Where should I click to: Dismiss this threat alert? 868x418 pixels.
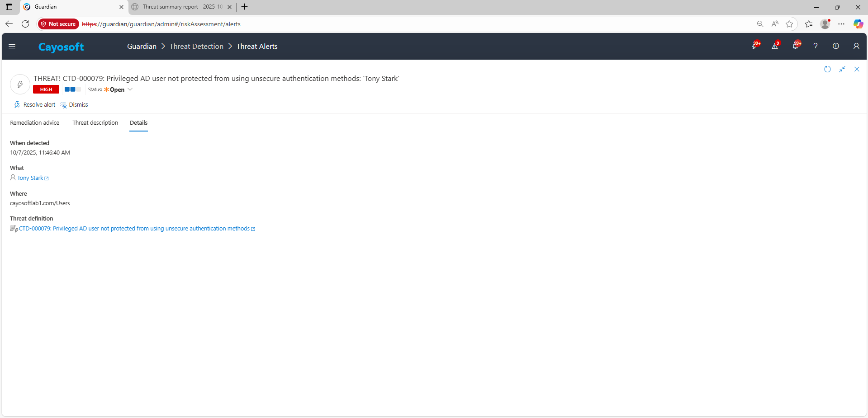(74, 105)
